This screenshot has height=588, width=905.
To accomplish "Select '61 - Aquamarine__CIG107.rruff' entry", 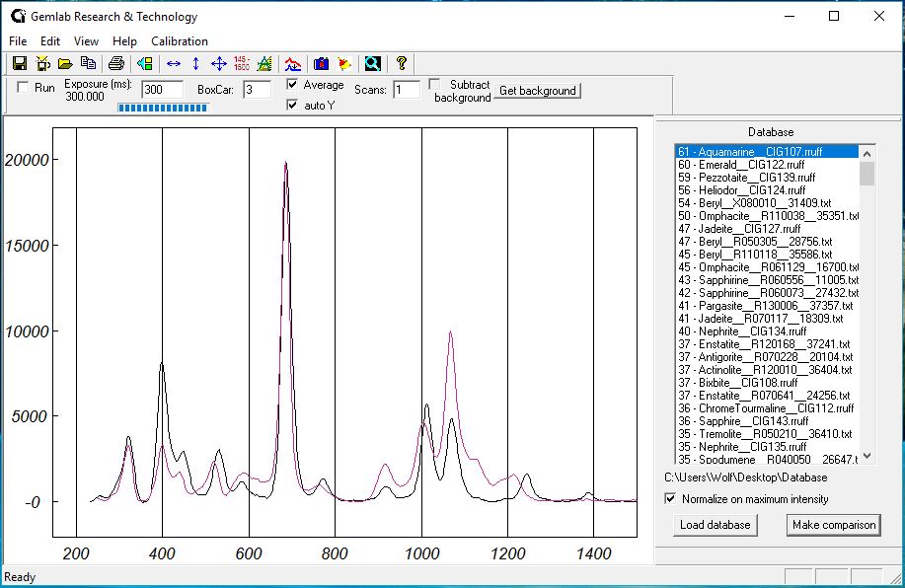I will tap(767, 152).
